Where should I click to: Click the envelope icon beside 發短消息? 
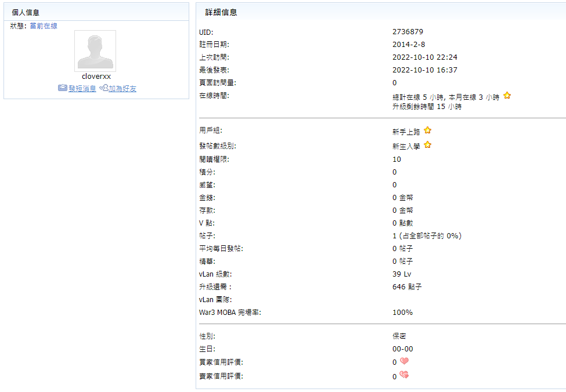pos(63,88)
